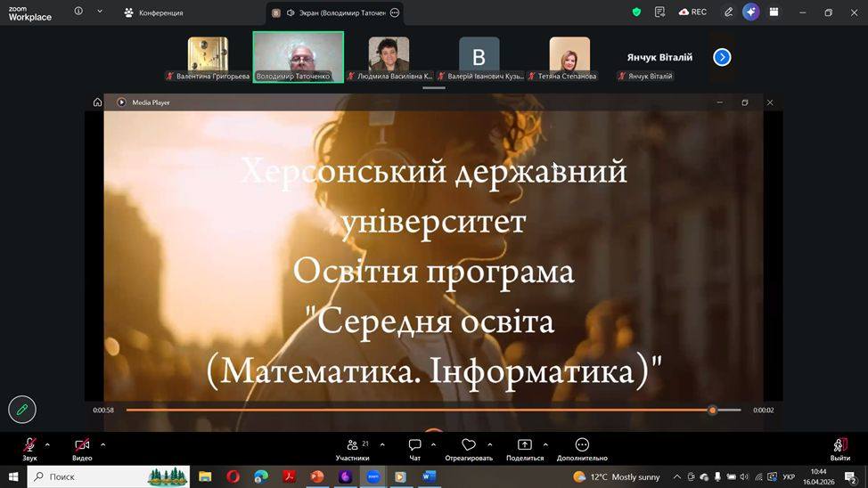Click the volume speaker tray icon
This screenshot has width=868, height=488.
tap(744, 476)
